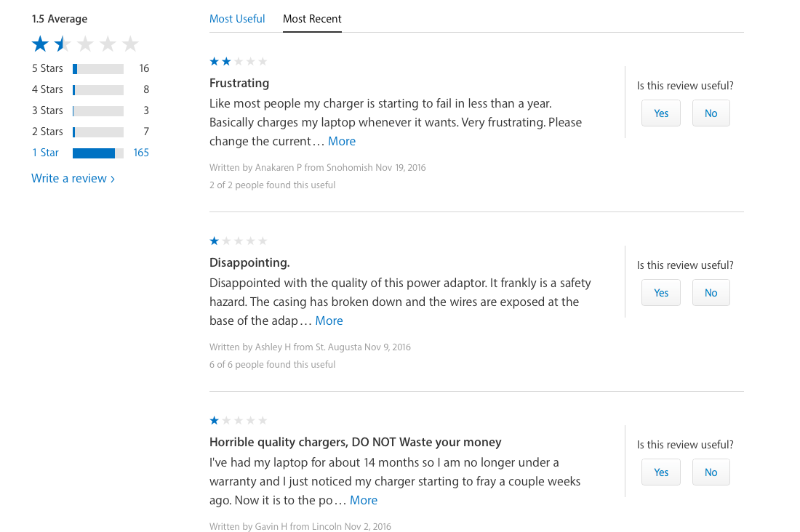Image resolution: width=800 pixels, height=532 pixels.
Task: Click the Write a review chevron arrow
Action: (113, 179)
